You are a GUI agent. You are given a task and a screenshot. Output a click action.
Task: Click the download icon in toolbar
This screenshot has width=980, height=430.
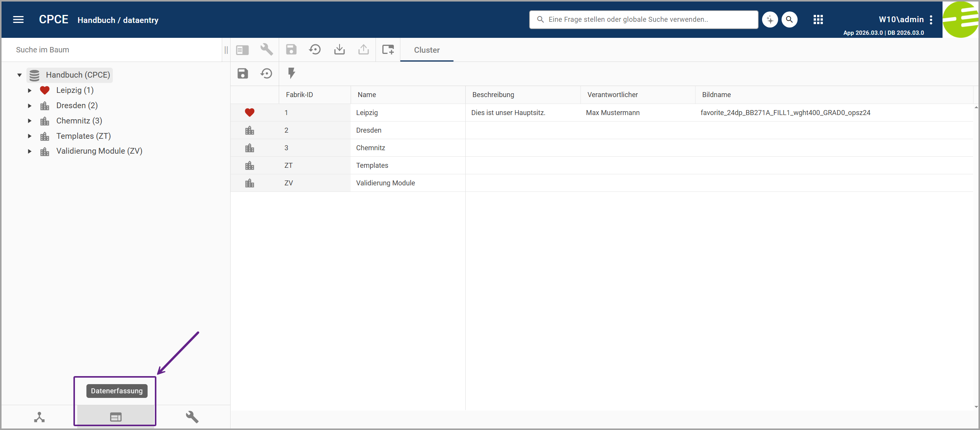pyautogui.click(x=339, y=50)
